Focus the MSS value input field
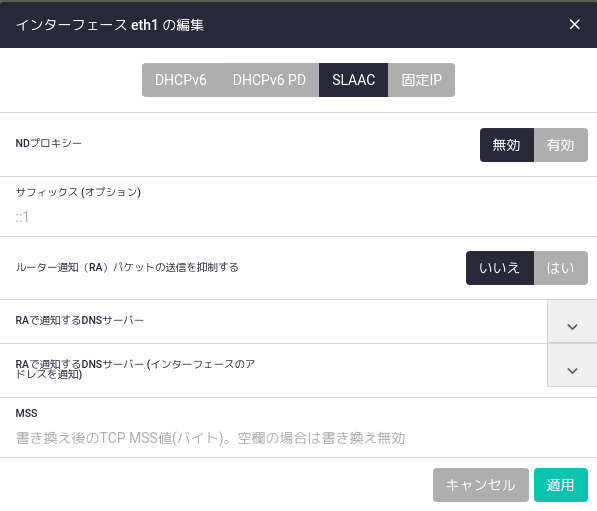This screenshot has height=511, width=597. (298, 438)
